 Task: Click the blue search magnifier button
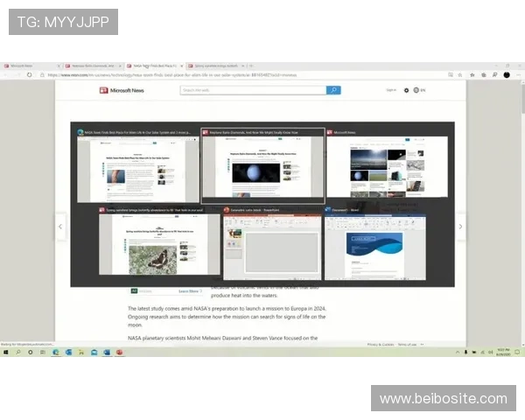[x=333, y=90]
